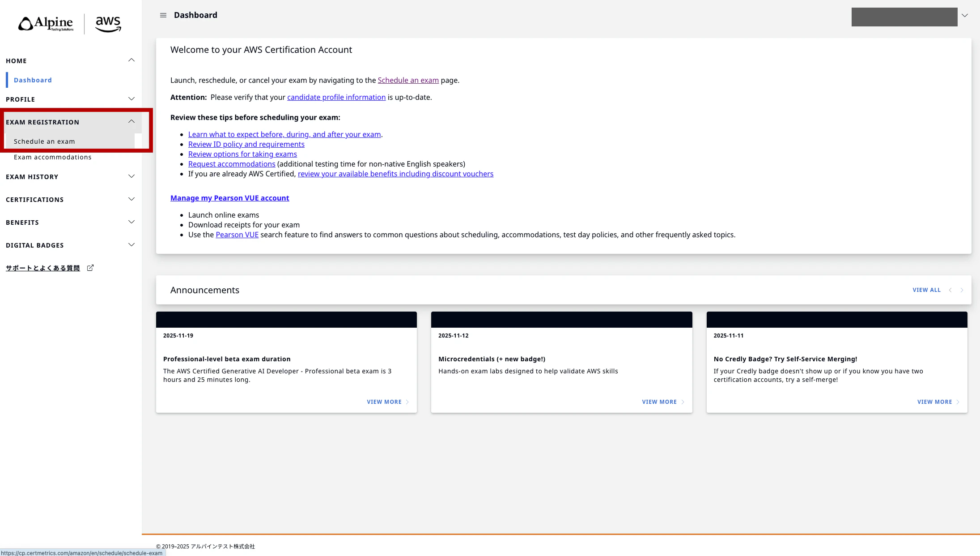
Task: Open the Professional-level beta exam duration card title
Action: pyautogui.click(x=227, y=359)
